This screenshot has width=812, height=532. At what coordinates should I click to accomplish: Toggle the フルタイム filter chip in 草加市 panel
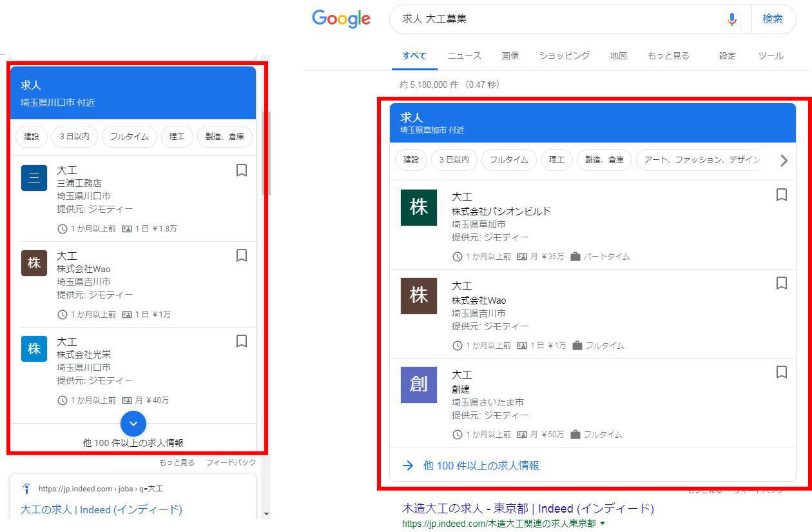(x=508, y=160)
